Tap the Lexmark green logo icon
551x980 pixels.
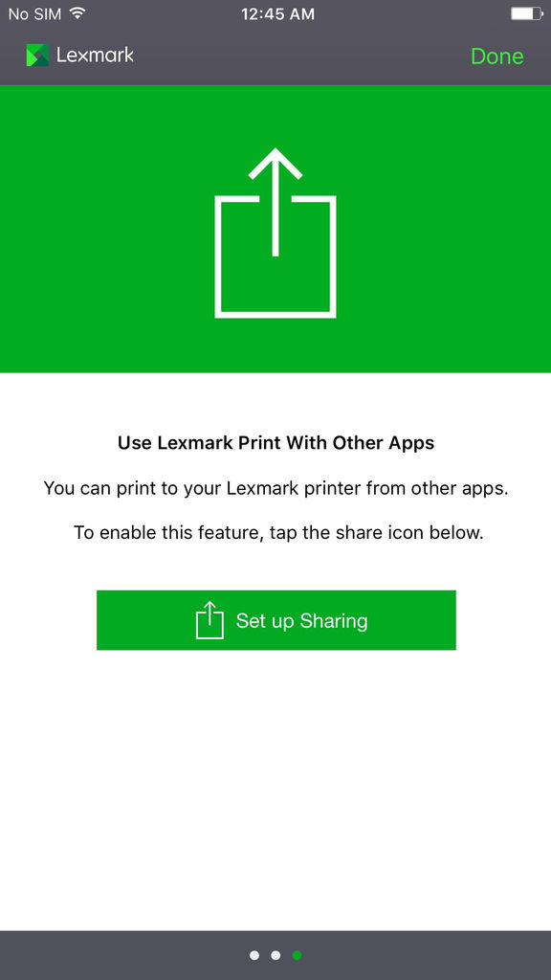click(37, 55)
